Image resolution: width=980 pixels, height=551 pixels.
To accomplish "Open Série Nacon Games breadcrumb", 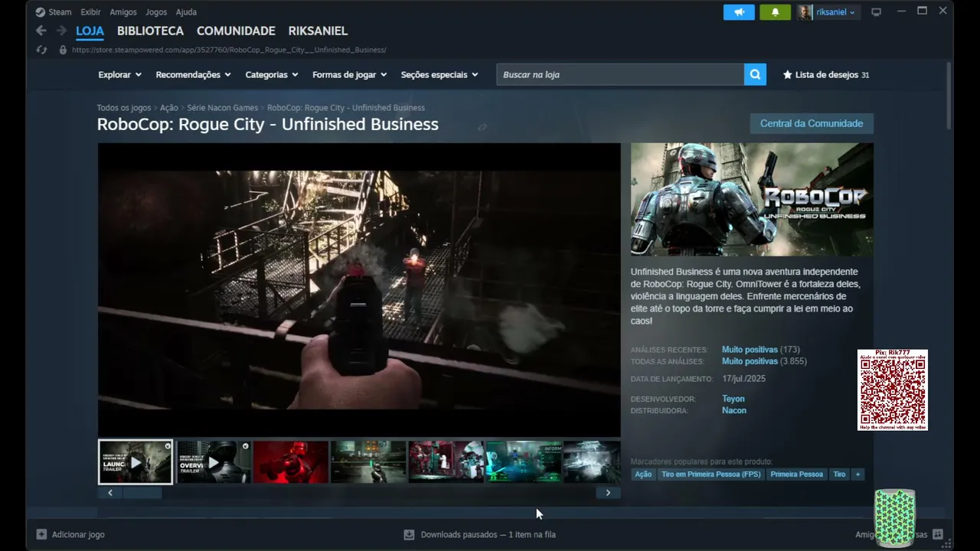I will tap(223, 108).
